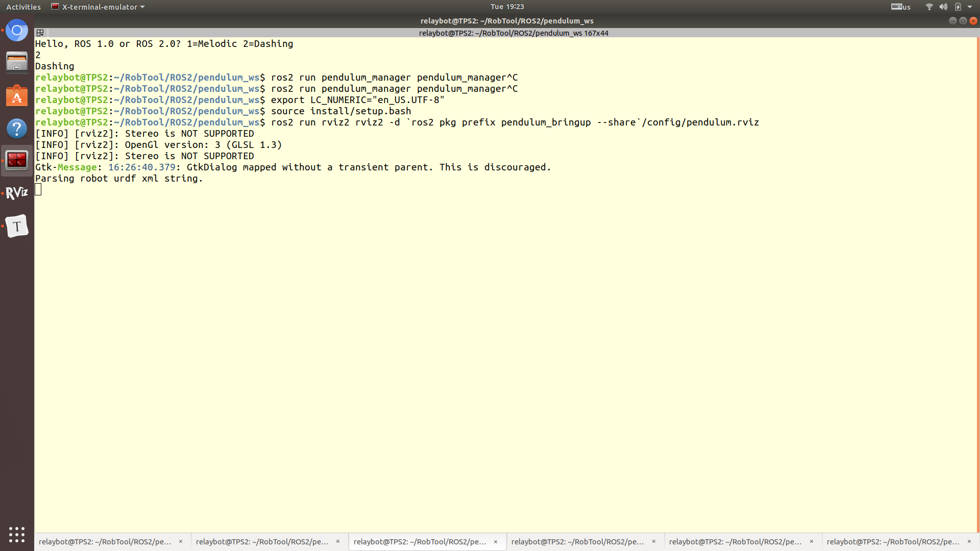Expand the system menu arrow
980x551 pixels.
click(x=970, y=7)
